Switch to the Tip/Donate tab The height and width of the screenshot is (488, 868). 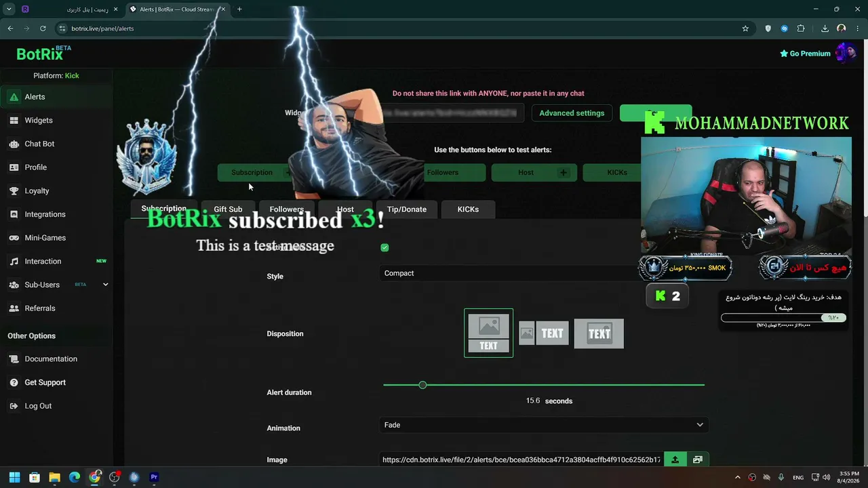coord(407,209)
